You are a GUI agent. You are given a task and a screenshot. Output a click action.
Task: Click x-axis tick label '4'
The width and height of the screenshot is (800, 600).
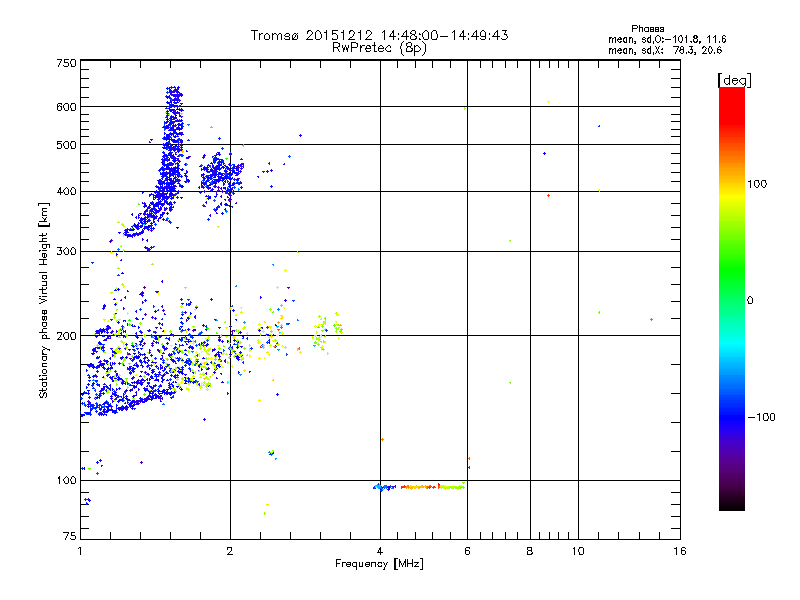click(x=380, y=551)
